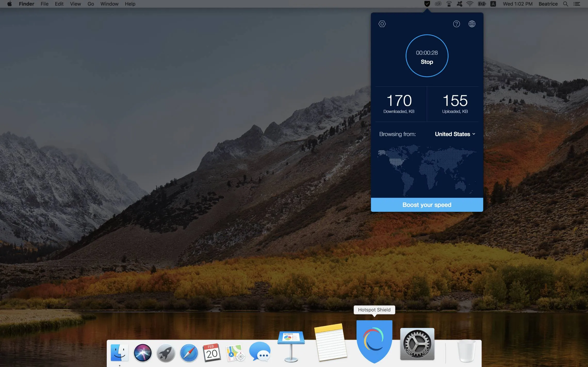Image resolution: width=588 pixels, height=367 pixels.
Task: Open the Creative Cloud menu bar icon
Action: [x=438, y=4]
